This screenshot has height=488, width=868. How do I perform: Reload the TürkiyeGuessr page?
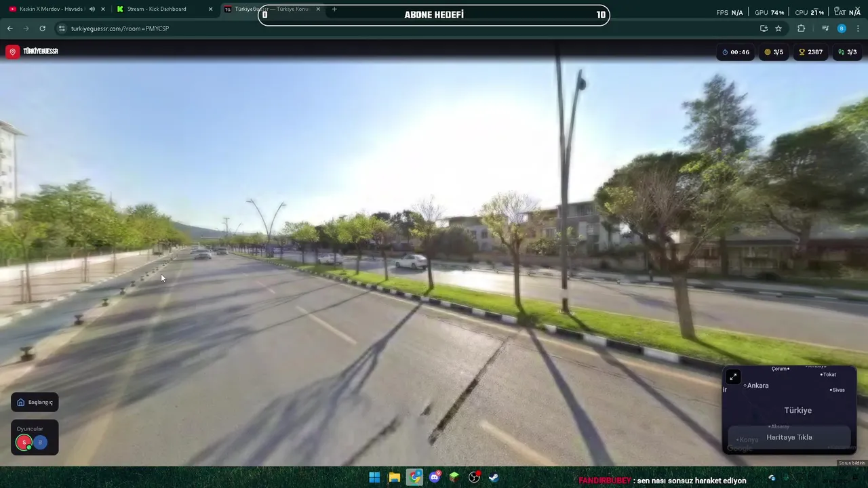coord(42,28)
